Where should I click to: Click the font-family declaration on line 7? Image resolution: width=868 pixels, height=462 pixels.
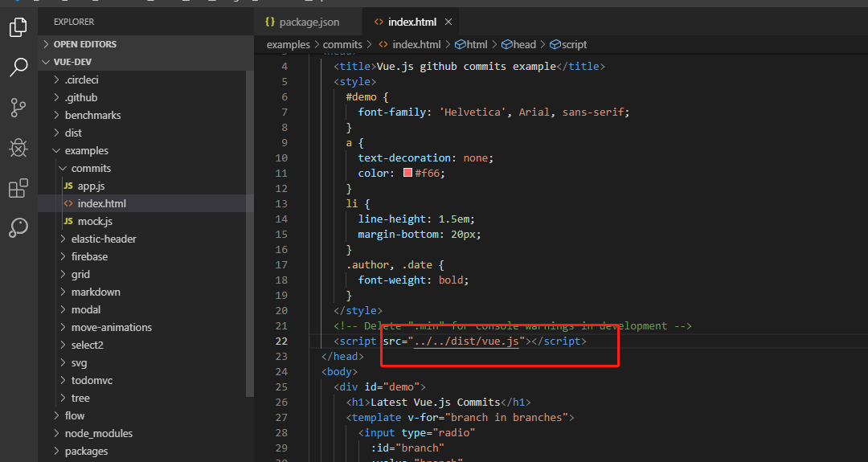[493, 112]
